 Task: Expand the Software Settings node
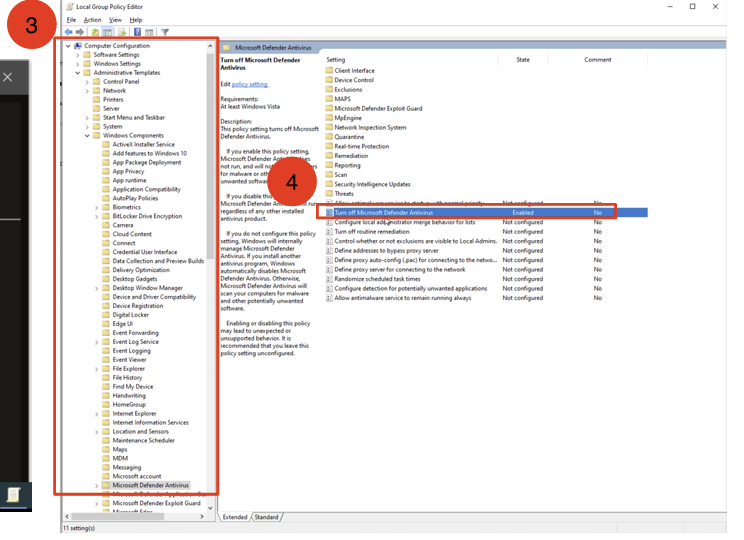[78, 55]
